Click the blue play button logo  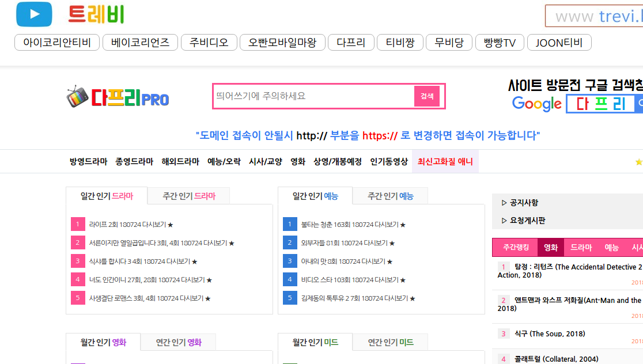pos(34,14)
